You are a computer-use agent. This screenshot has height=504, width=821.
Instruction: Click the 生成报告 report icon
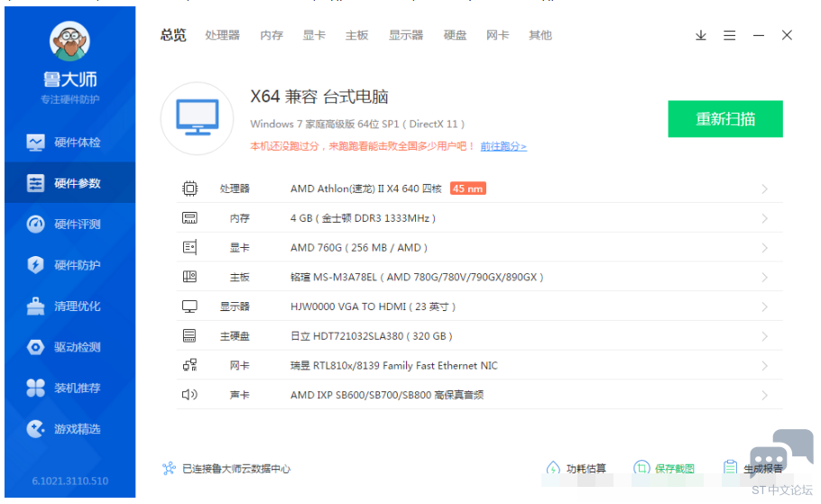coord(730,467)
